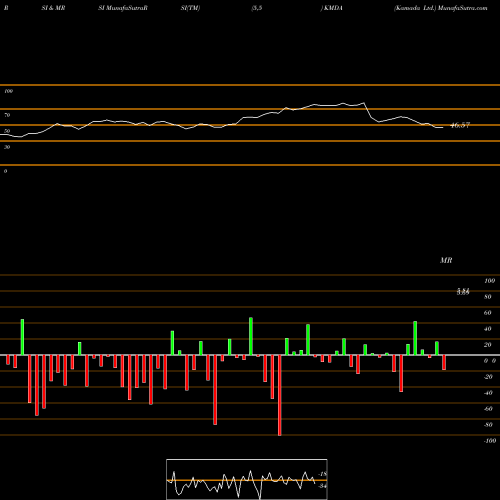Open the mini oscillator chart thumbnail at bottom
The width and height of the screenshot is (500, 500).
pyautogui.click(x=247, y=479)
